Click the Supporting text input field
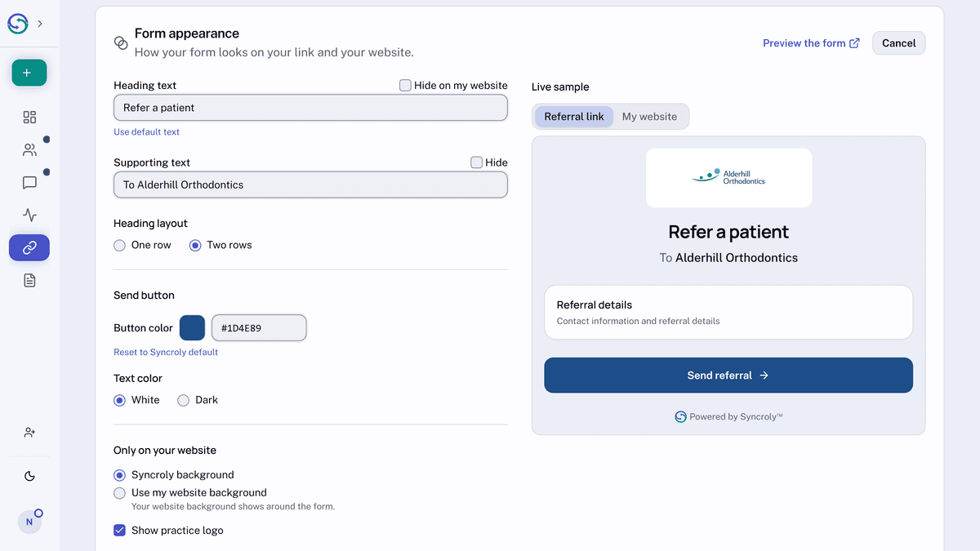This screenshot has width=980, height=551. (310, 184)
